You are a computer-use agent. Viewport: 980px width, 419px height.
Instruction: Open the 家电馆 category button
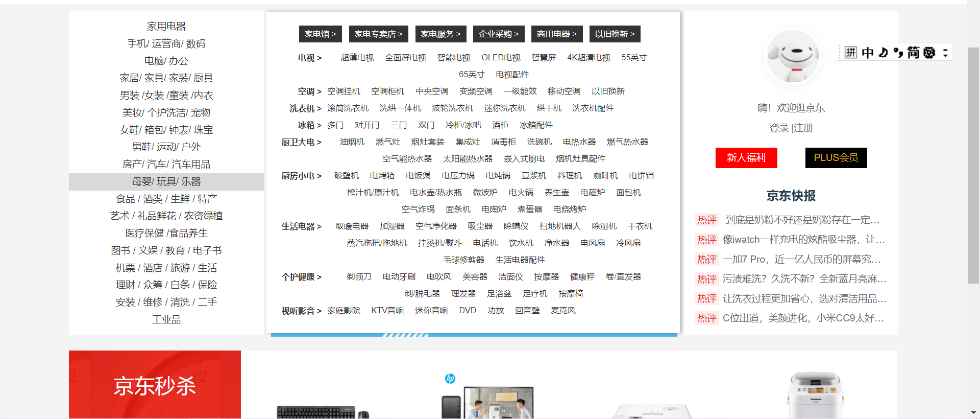coord(321,34)
